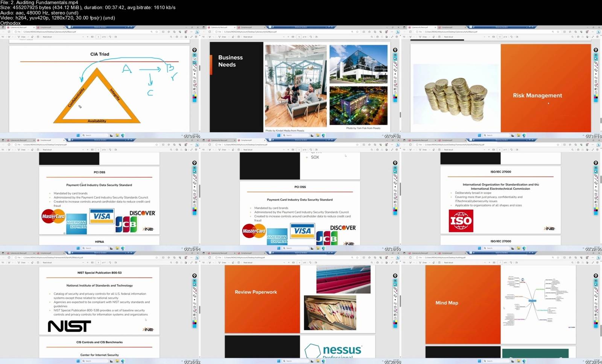This screenshot has height=364, width=602.
Task: Click annotation toolbar round logo in PCI DSS HIPAA frame
Action: pyautogui.click(x=195, y=163)
